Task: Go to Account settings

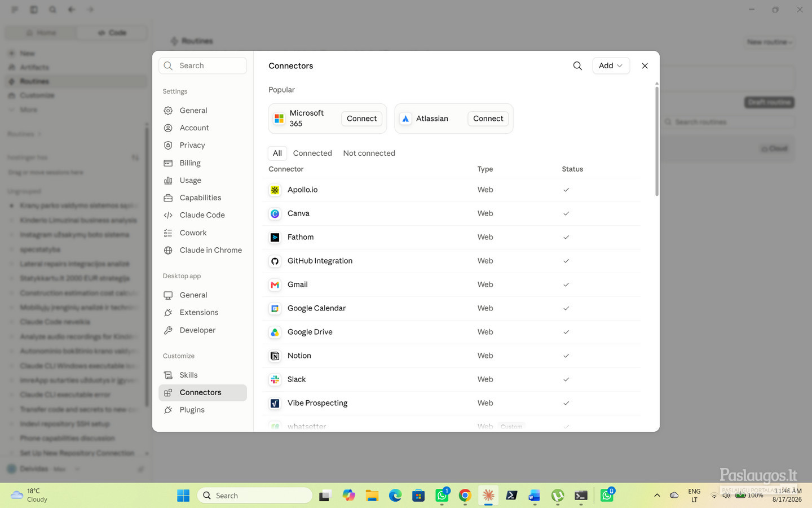Action: pyautogui.click(x=202, y=128)
